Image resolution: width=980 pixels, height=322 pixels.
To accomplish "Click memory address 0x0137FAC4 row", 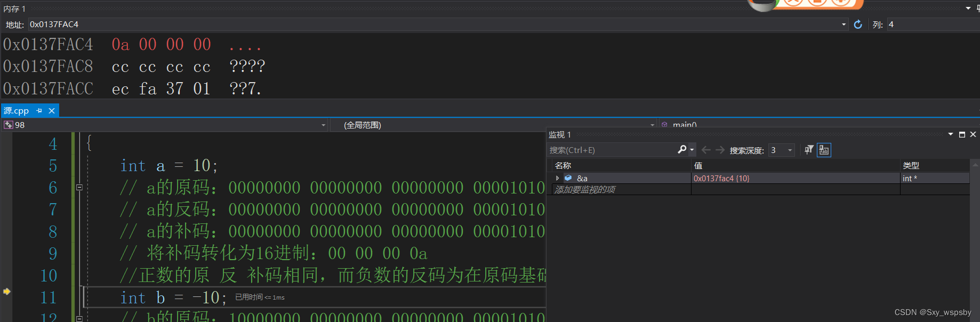I will 48,44.
